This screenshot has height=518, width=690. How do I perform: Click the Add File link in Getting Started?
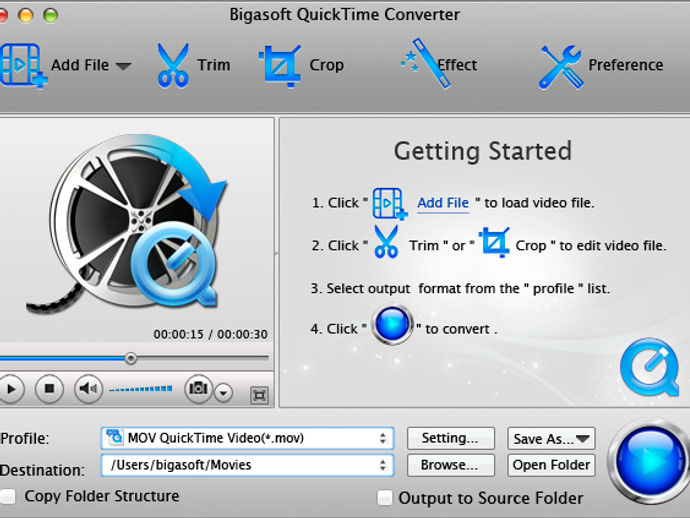click(443, 203)
